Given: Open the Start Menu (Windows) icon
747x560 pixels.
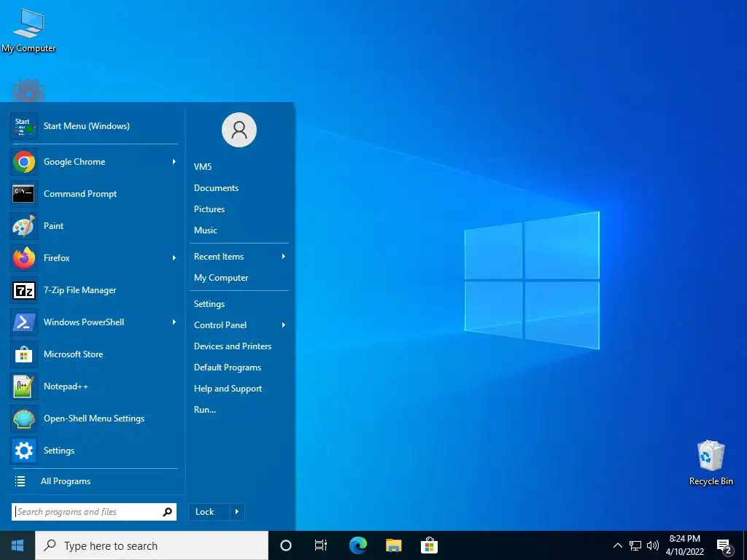Looking at the screenshot, I should [24, 126].
